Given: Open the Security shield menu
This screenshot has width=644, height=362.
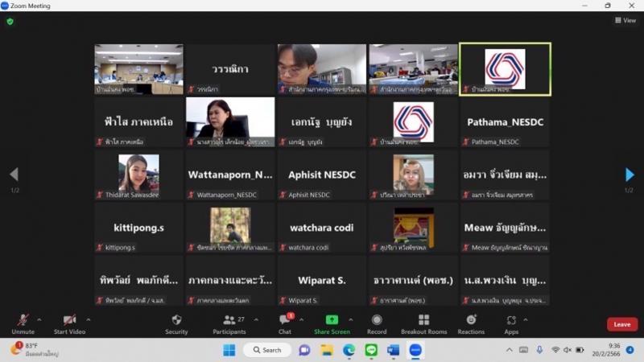Looking at the screenshot, I should 176,324.
